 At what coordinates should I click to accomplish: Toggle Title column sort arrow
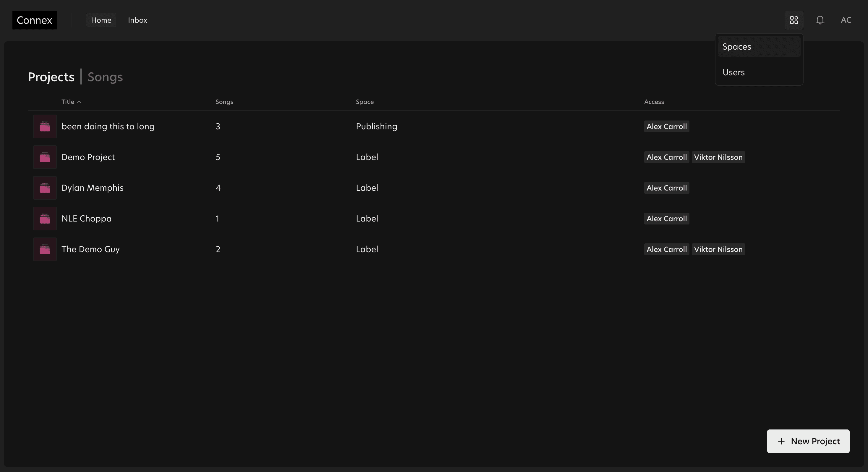click(x=79, y=102)
